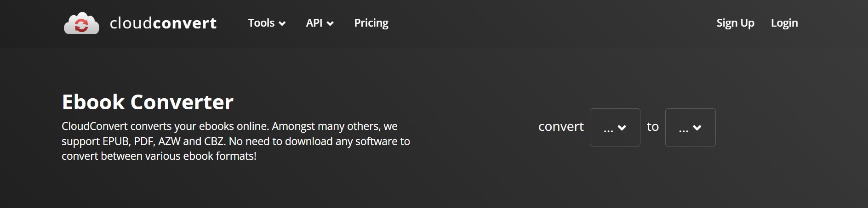Click the paragraph mentioning EPUB, PDF, AZW

tap(236, 141)
